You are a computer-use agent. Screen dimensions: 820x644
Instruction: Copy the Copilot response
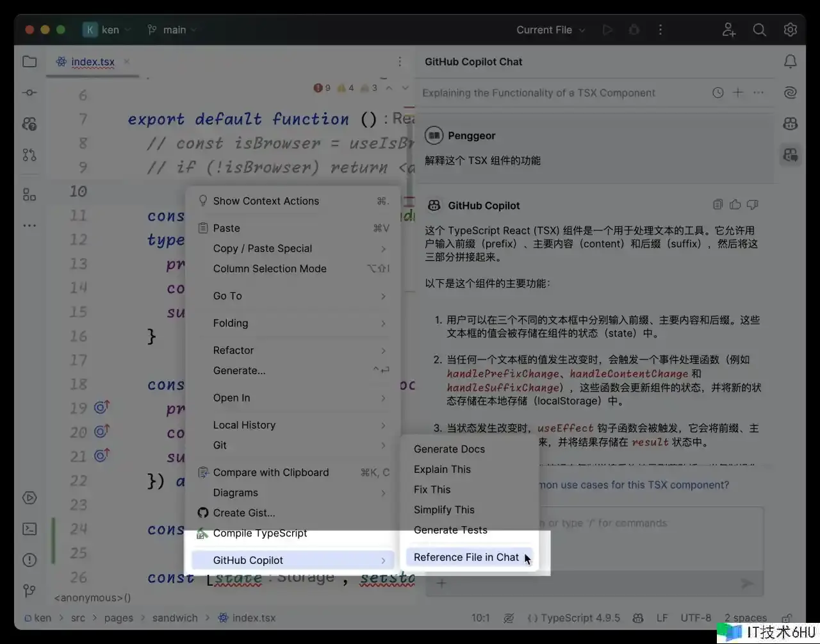tap(717, 204)
